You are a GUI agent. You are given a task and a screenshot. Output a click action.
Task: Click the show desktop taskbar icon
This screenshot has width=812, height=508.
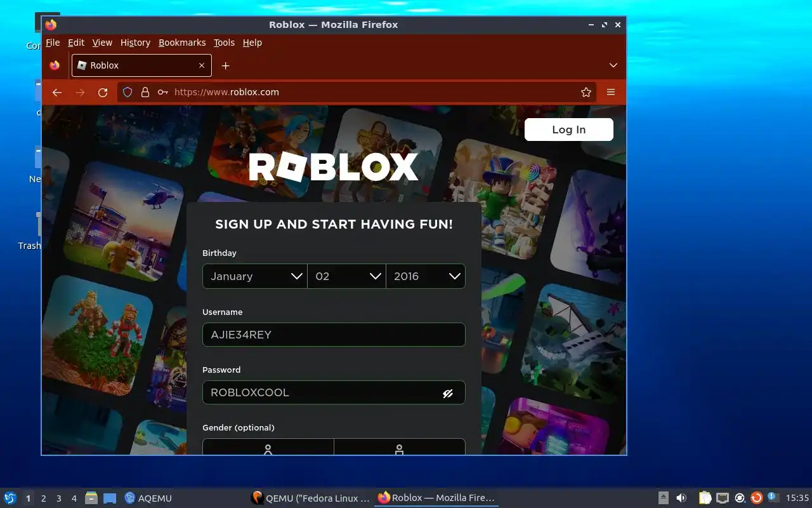pyautogui.click(x=110, y=498)
